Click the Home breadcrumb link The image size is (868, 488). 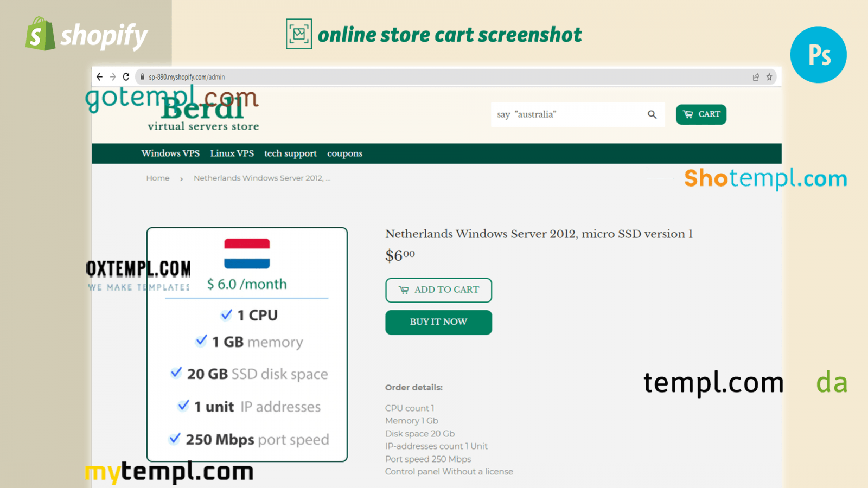[158, 178]
